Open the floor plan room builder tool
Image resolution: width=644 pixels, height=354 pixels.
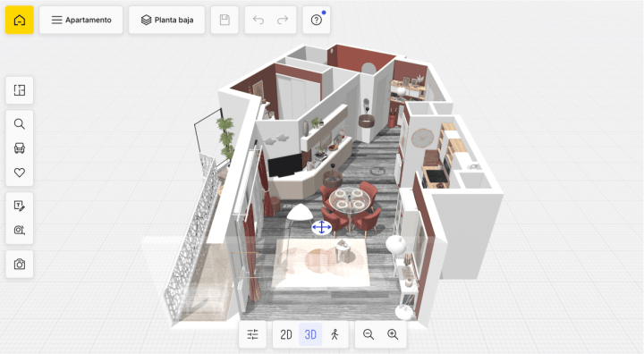click(20, 90)
